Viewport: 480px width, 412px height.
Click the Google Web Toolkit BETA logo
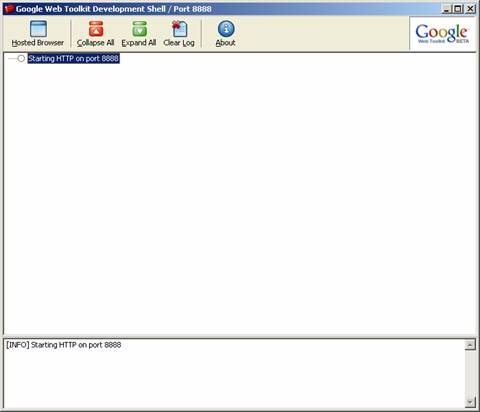point(442,33)
